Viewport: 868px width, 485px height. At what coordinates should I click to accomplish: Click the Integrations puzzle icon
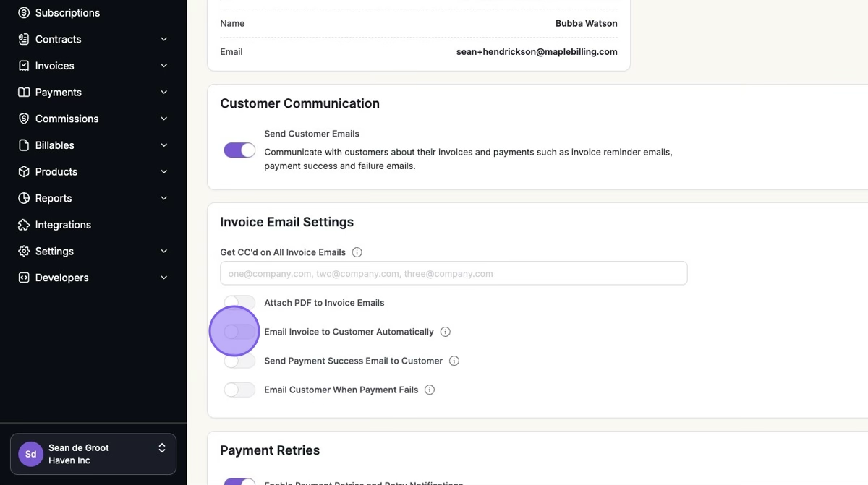click(x=24, y=225)
